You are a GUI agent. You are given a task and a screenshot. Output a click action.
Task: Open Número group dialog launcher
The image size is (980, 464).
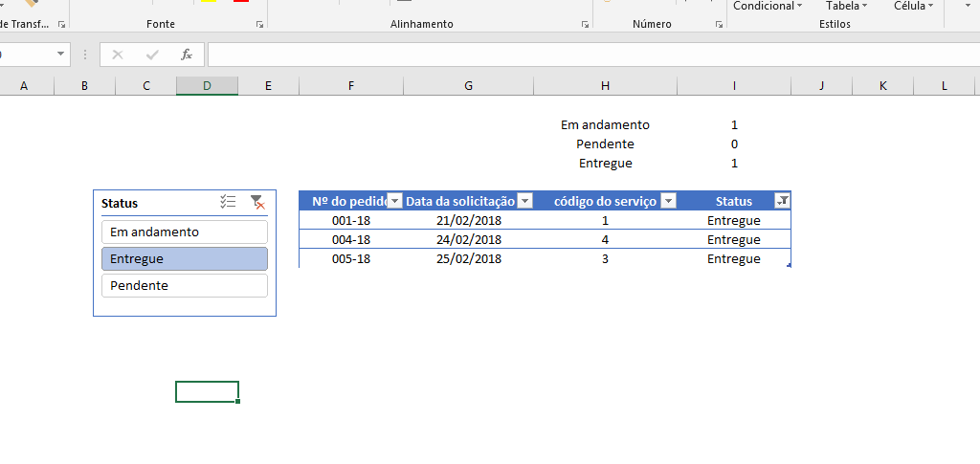(719, 24)
